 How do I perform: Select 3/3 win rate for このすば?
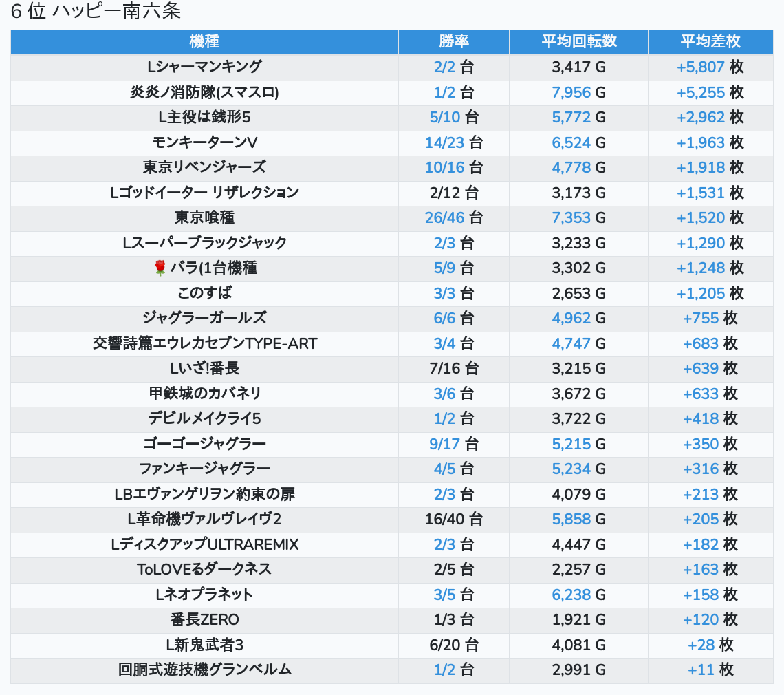(445, 293)
